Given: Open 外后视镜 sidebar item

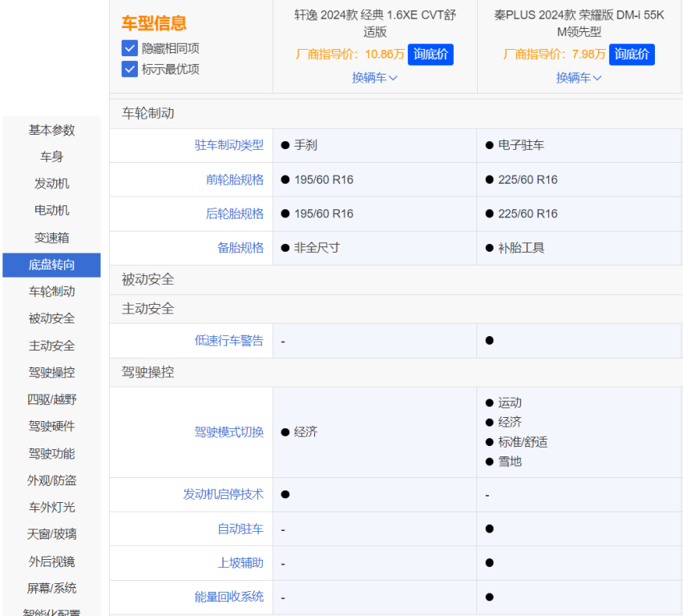Looking at the screenshot, I should (51, 561).
